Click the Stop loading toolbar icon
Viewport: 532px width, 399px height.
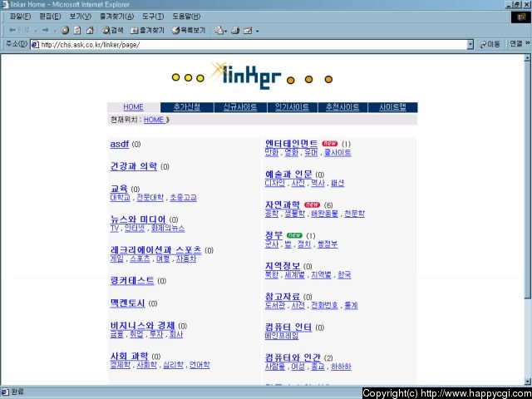[x=65, y=31]
